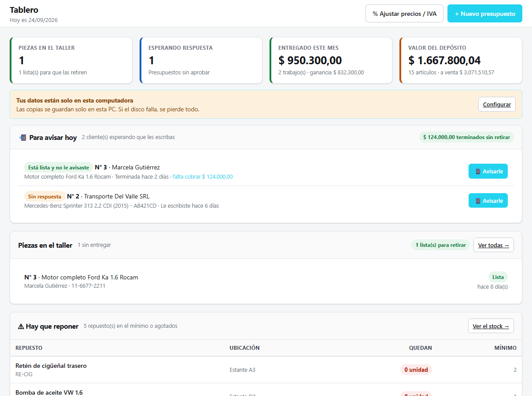Follow the "Ver el stock →" link
532x396 pixels.
coord(491,326)
